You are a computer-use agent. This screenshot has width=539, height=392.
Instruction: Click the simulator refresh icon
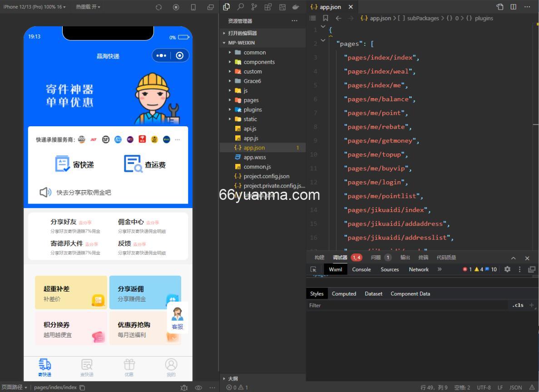pyautogui.click(x=158, y=7)
